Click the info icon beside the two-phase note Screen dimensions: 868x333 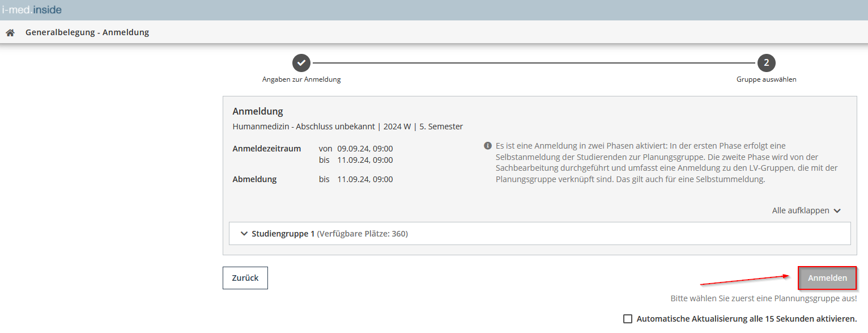click(x=487, y=146)
